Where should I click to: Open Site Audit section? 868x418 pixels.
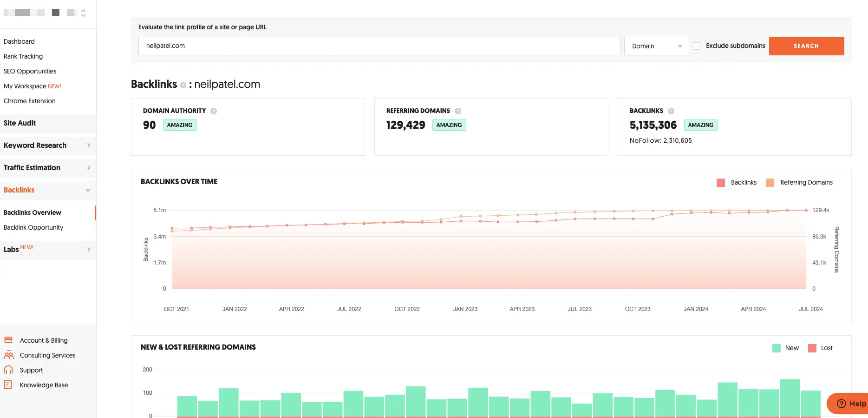click(20, 123)
